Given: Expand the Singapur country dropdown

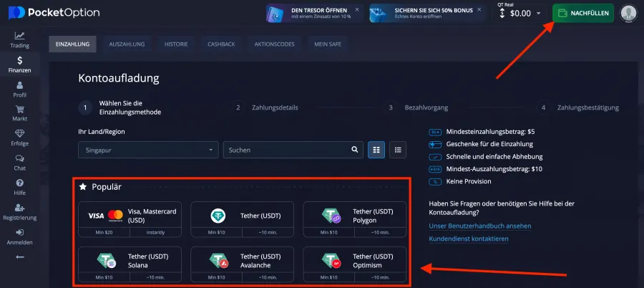Looking at the screenshot, I should (148, 150).
